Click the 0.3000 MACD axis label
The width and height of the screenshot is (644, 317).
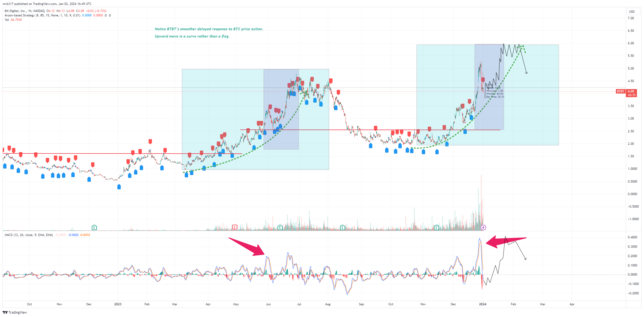pos(632,247)
